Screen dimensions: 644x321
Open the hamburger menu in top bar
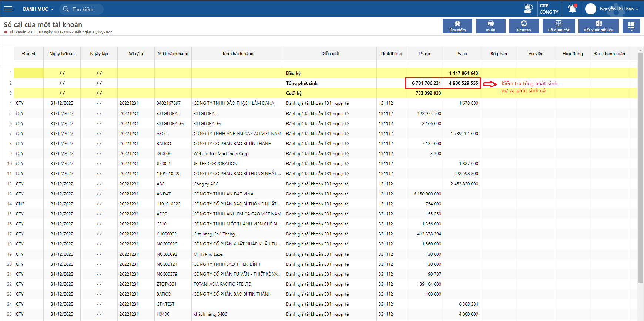8,9
